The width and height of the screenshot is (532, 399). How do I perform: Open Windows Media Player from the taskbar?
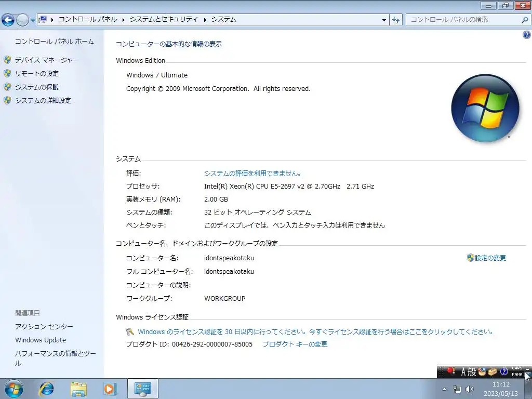[x=110, y=389]
